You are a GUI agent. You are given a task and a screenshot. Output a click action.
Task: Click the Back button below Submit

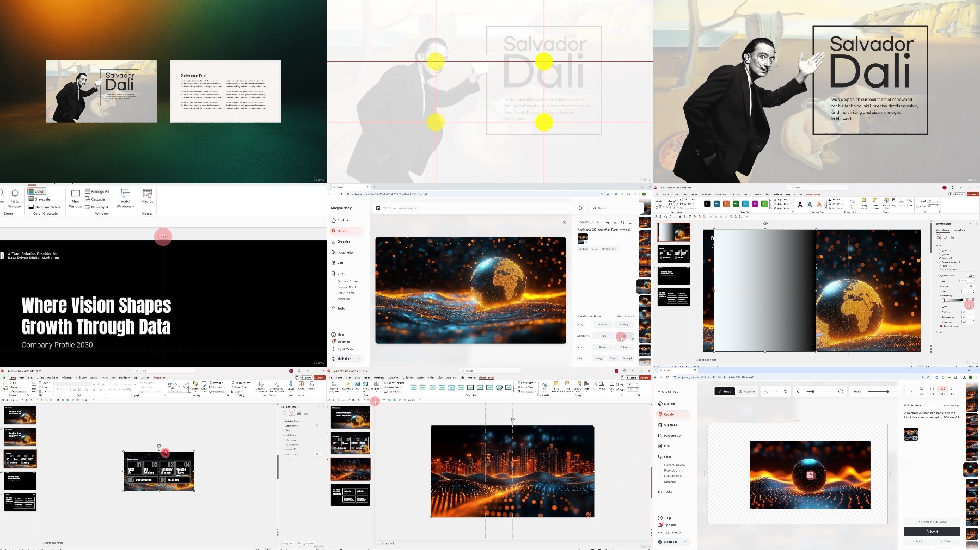click(x=918, y=541)
